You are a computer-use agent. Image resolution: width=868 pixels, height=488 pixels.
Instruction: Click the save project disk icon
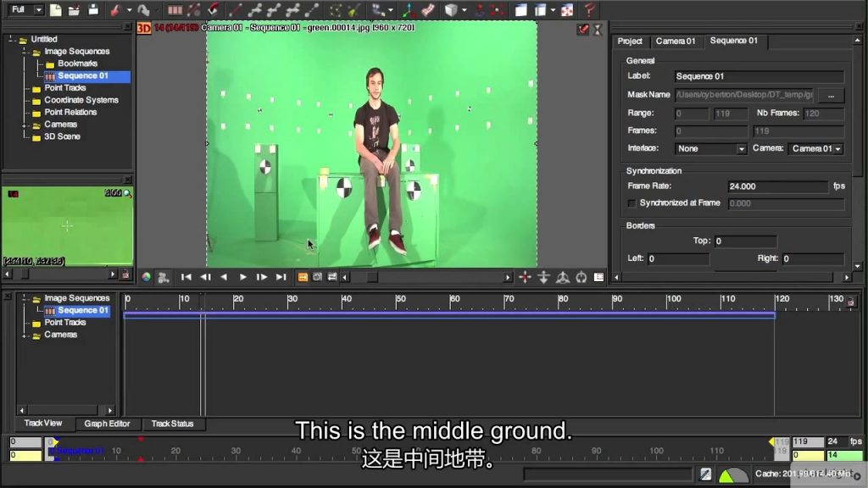tap(93, 10)
